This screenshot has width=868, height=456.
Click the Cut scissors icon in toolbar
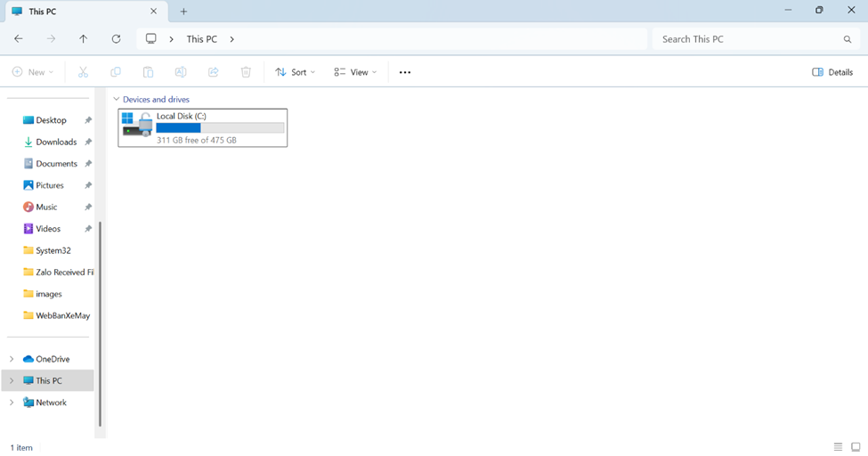point(83,72)
